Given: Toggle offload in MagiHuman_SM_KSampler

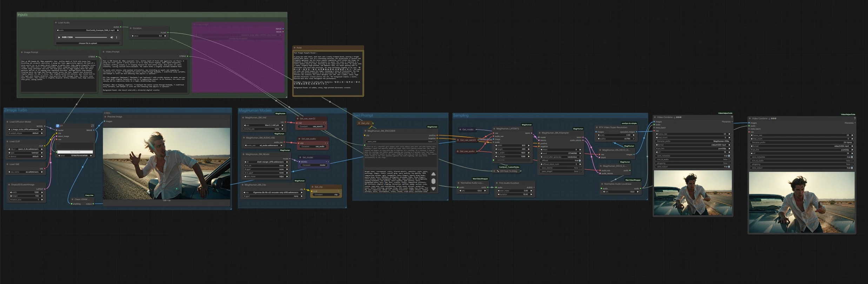Looking at the screenshot, I should point(560,160).
